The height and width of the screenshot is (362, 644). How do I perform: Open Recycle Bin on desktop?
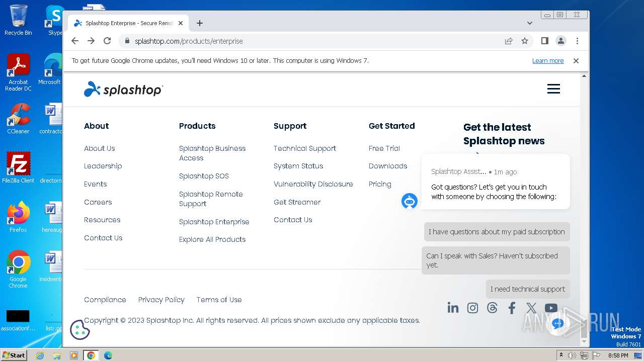pos(18,20)
